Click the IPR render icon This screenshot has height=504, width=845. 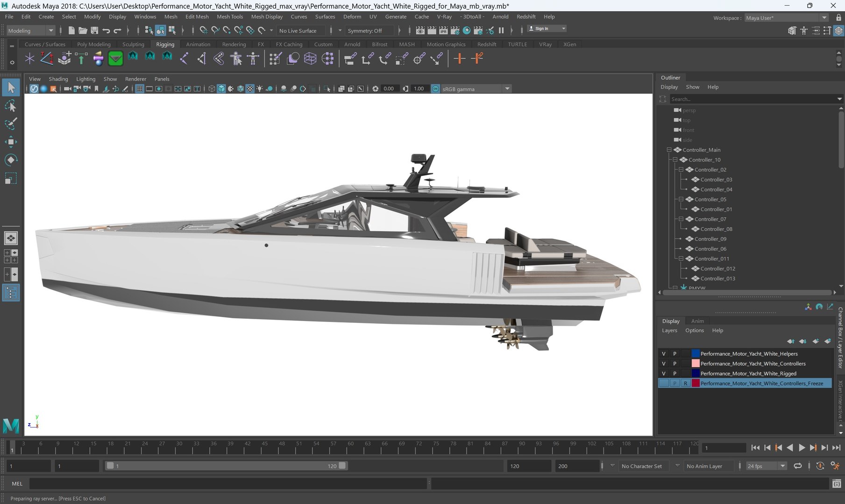click(443, 30)
